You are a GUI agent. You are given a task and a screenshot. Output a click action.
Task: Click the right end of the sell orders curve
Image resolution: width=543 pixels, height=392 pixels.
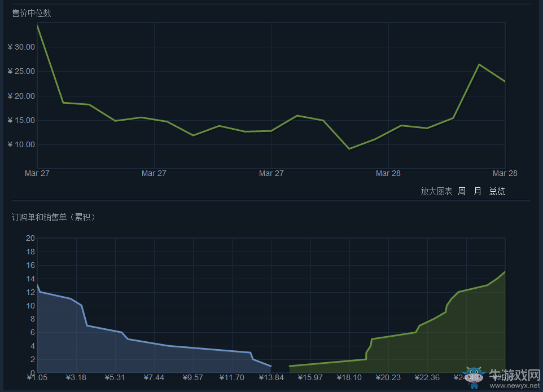point(504,272)
